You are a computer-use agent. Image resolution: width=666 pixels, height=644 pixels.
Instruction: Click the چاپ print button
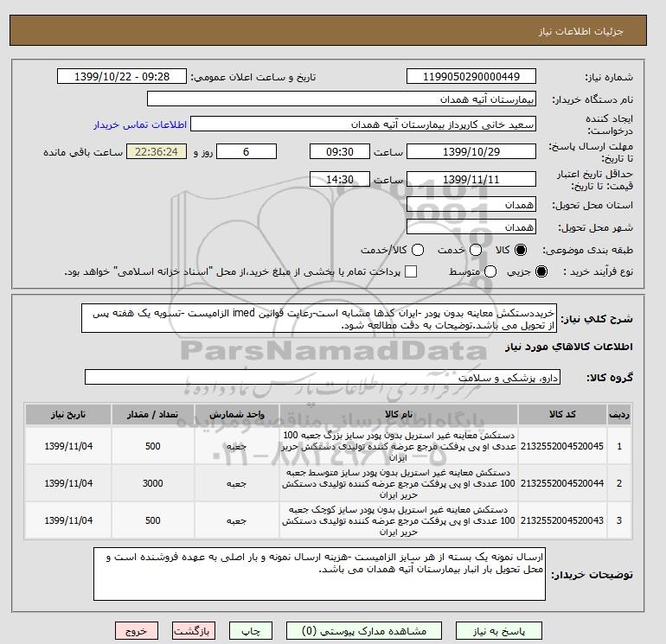pos(251,631)
